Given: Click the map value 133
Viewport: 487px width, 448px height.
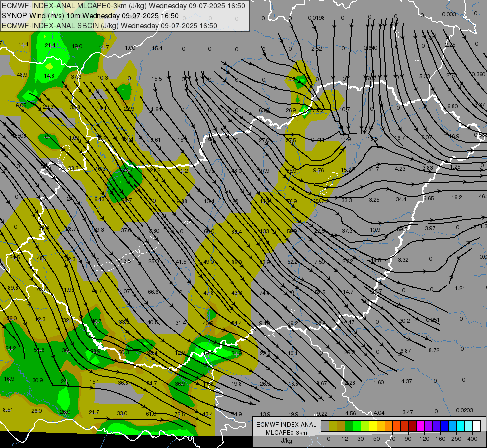Looking at the screenshot, I should (264, 231).
